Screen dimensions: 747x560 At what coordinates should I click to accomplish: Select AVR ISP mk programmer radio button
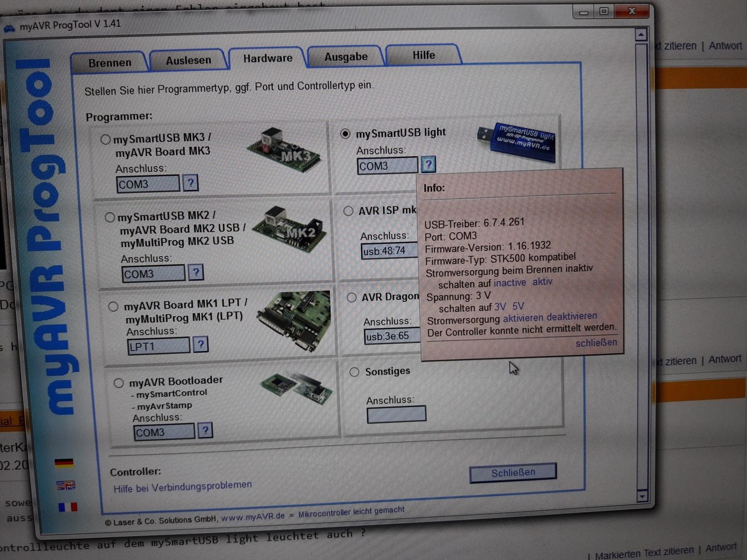pyautogui.click(x=349, y=212)
